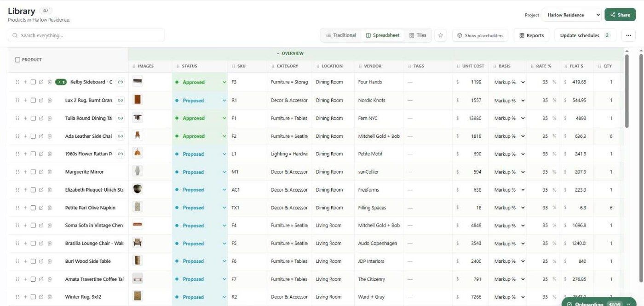Toggle select-all PRODUCT checkbox

click(17, 60)
